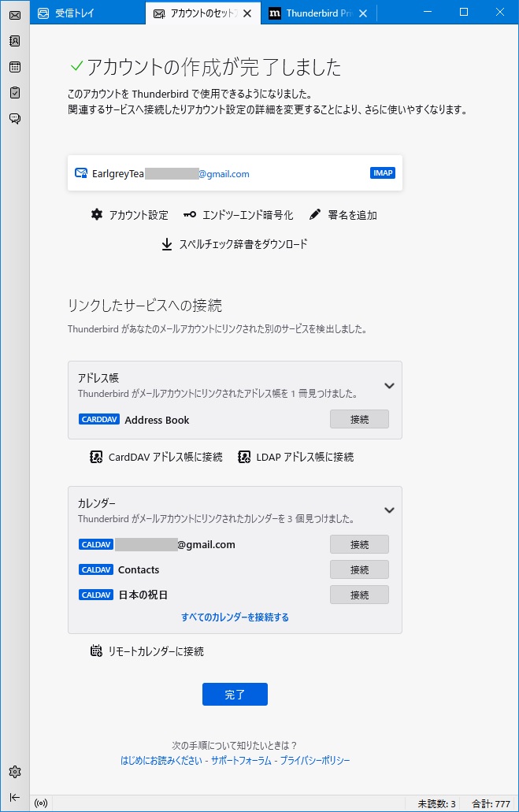519x812 pixels.
Task: Open the Address Book sidebar icon
Action: 15,41
